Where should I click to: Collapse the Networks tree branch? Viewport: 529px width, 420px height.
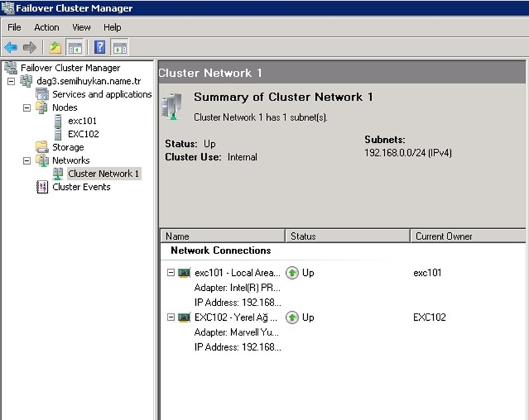[x=27, y=161]
